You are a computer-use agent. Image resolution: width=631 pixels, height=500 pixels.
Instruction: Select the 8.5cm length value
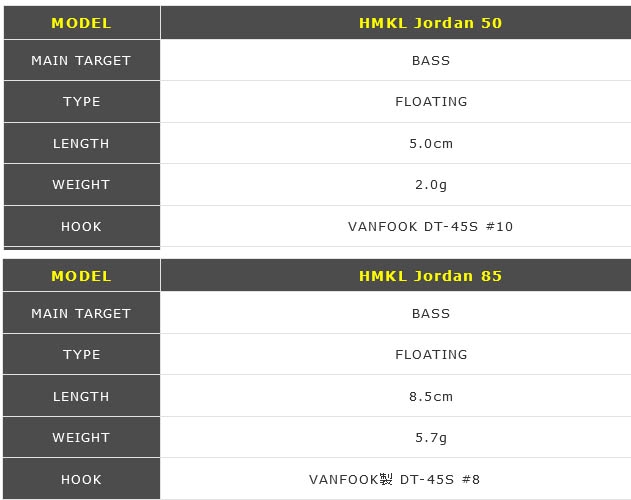(431, 397)
